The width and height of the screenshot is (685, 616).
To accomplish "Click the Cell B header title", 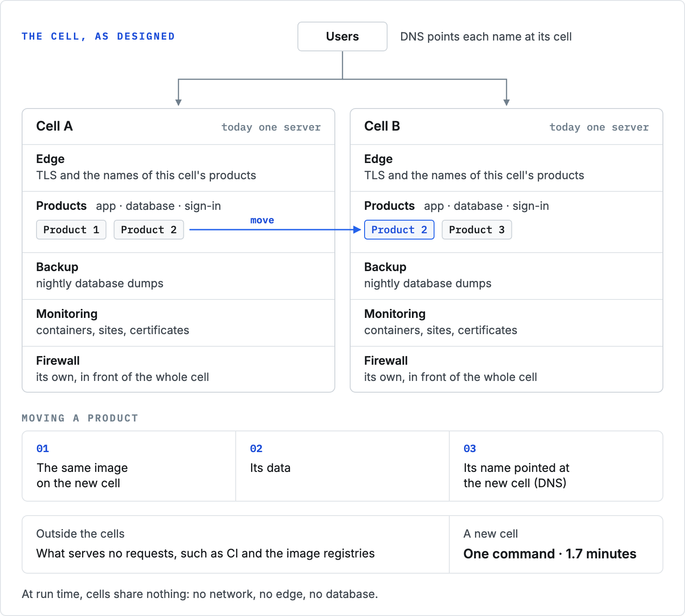I will click(x=382, y=126).
